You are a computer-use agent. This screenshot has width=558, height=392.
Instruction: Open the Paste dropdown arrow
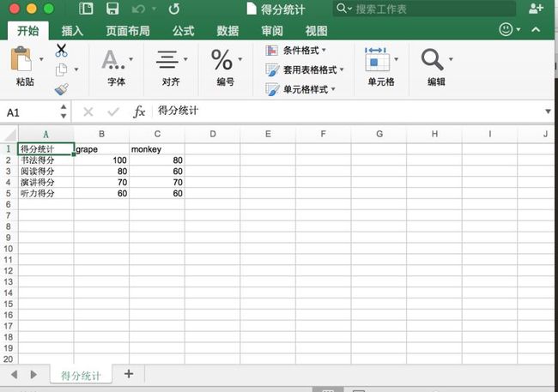(41, 59)
